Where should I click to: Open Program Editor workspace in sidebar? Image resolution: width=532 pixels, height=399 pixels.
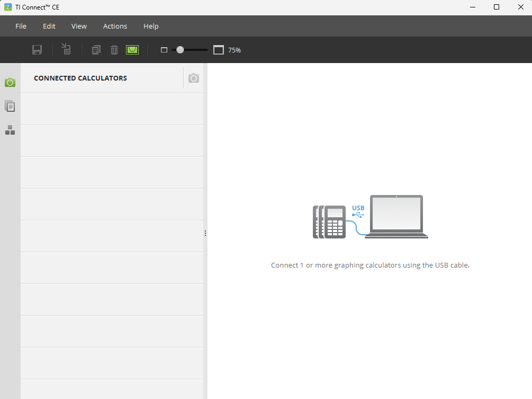pos(10,130)
